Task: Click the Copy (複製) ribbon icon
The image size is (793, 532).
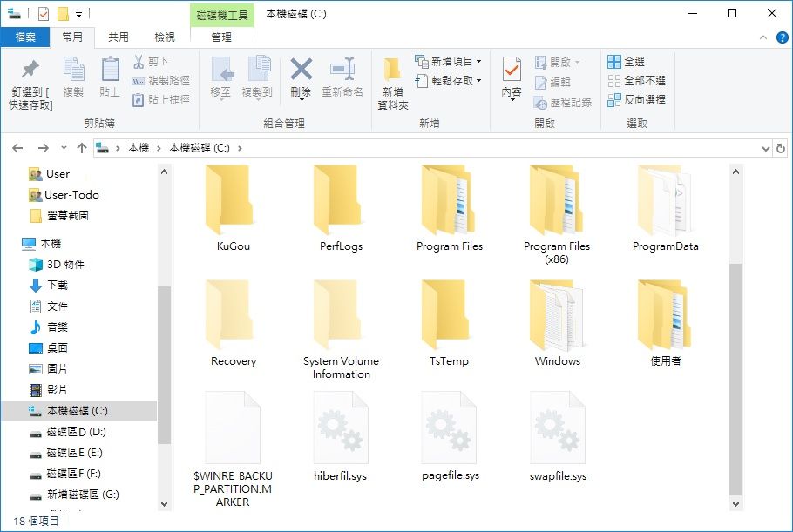Action: pos(74,69)
